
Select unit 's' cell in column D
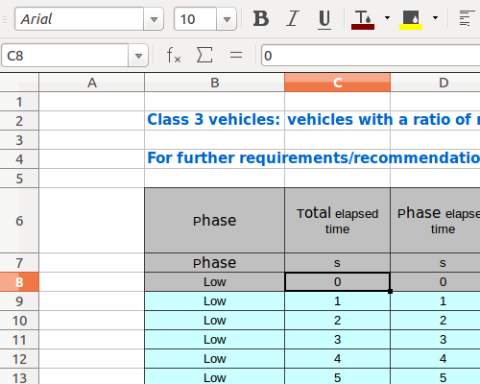coord(435,263)
